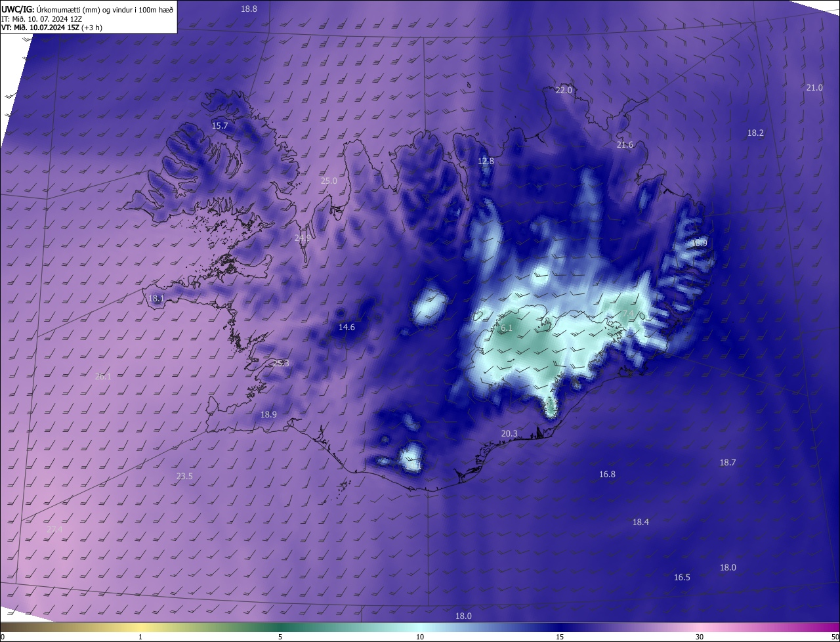Click the 26.1 value on the map
Image resolution: width=840 pixels, height=642 pixels.
[x=103, y=376]
